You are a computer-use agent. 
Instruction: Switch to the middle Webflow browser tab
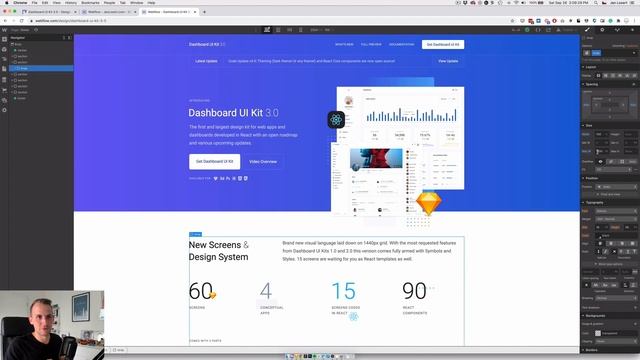(x=108, y=12)
